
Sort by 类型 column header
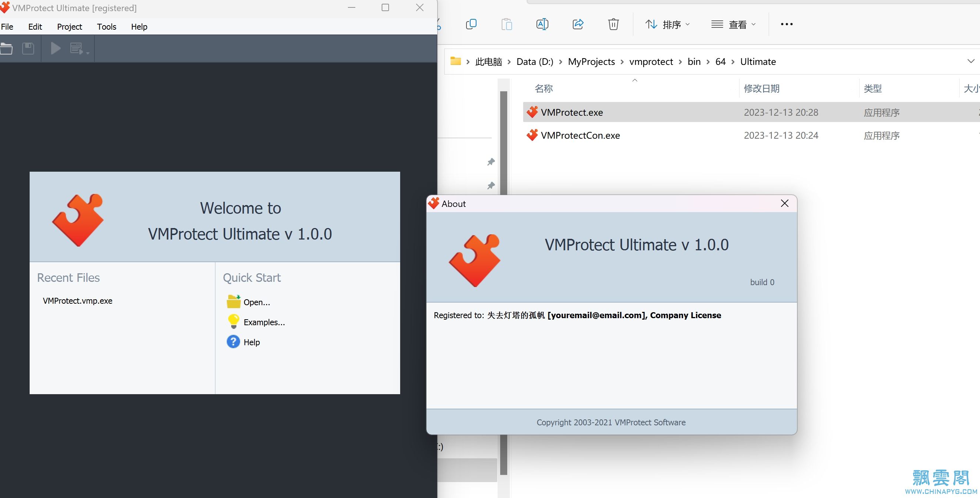coord(872,88)
